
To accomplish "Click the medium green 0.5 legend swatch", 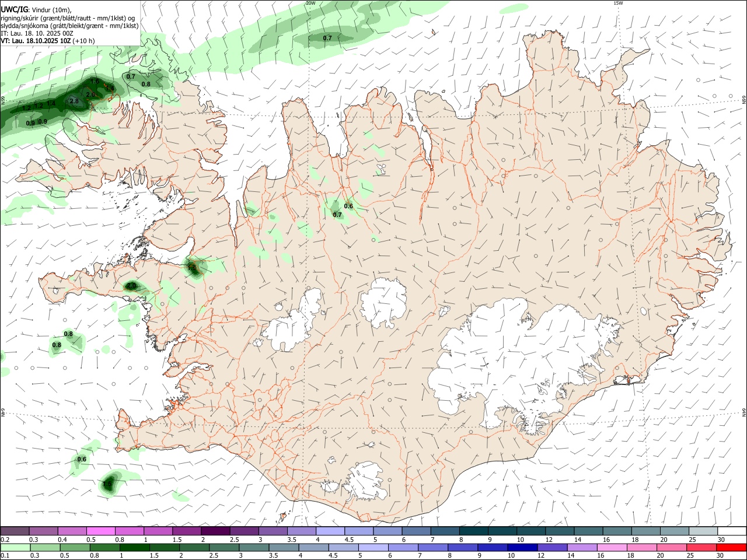I will click(x=75, y=547).
